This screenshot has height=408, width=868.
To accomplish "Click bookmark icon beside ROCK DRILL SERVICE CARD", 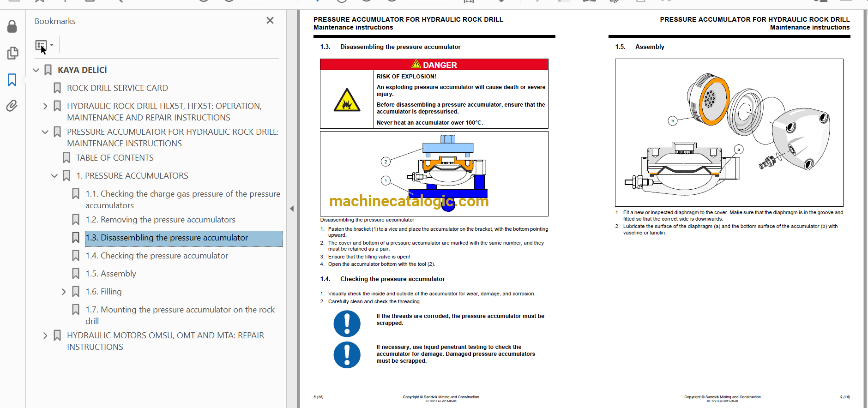I will (x=57, y=88).
